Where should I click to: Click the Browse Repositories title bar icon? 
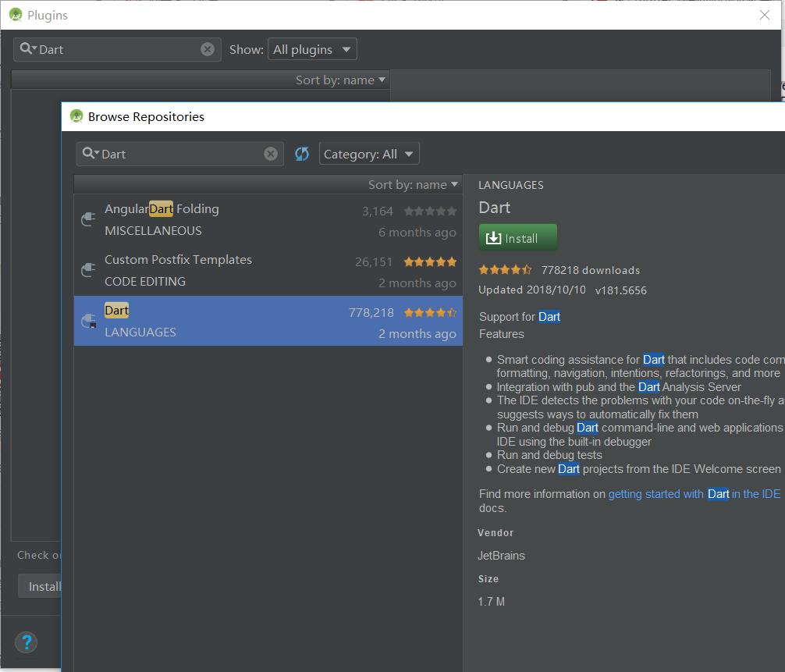(x=76, y=116)
